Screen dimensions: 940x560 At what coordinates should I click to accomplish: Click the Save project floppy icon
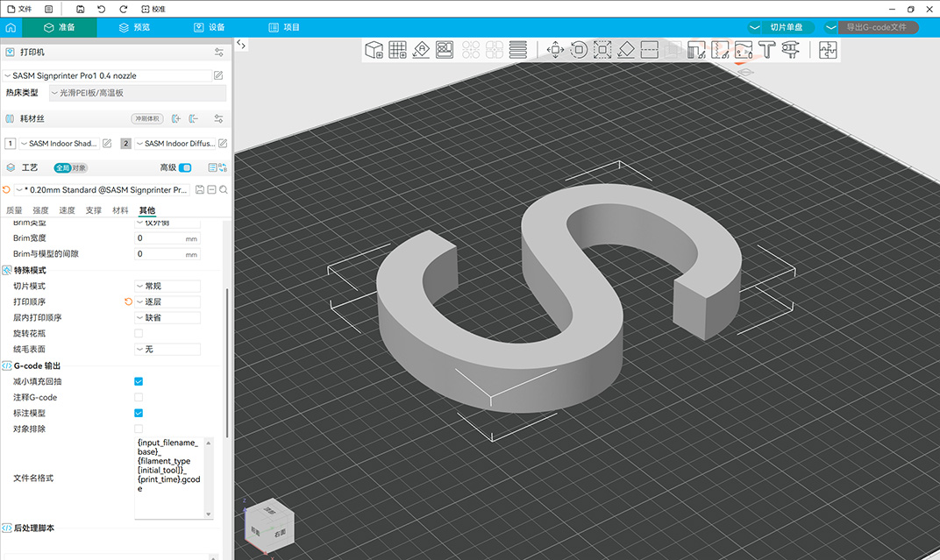(x=81, y=9)
